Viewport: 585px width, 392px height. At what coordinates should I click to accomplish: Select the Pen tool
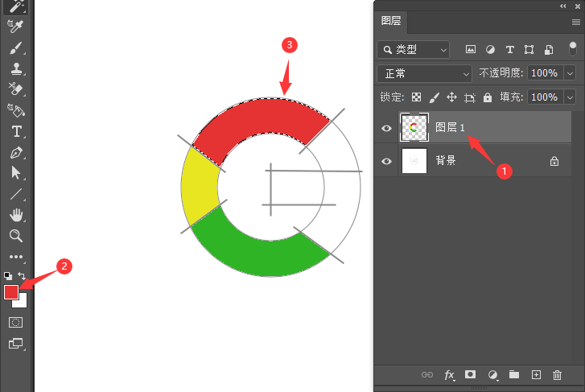click(x=16, y=152)
